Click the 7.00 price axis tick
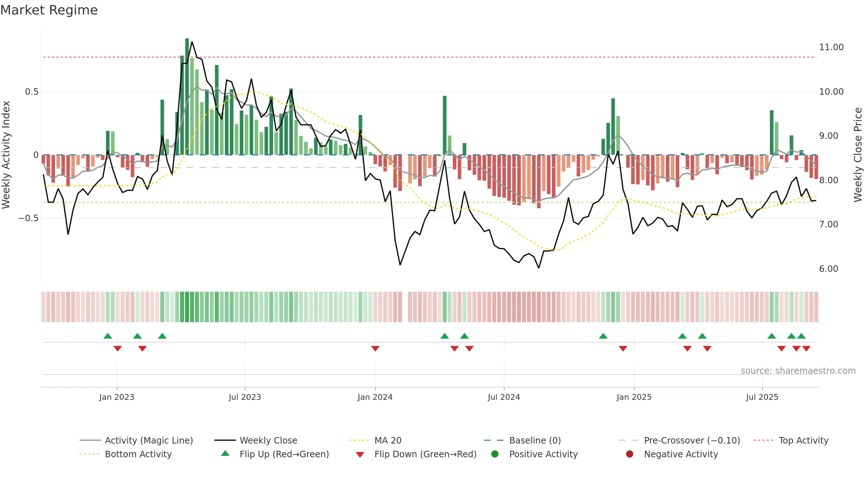The image size is (868, 488). (829, 224)
